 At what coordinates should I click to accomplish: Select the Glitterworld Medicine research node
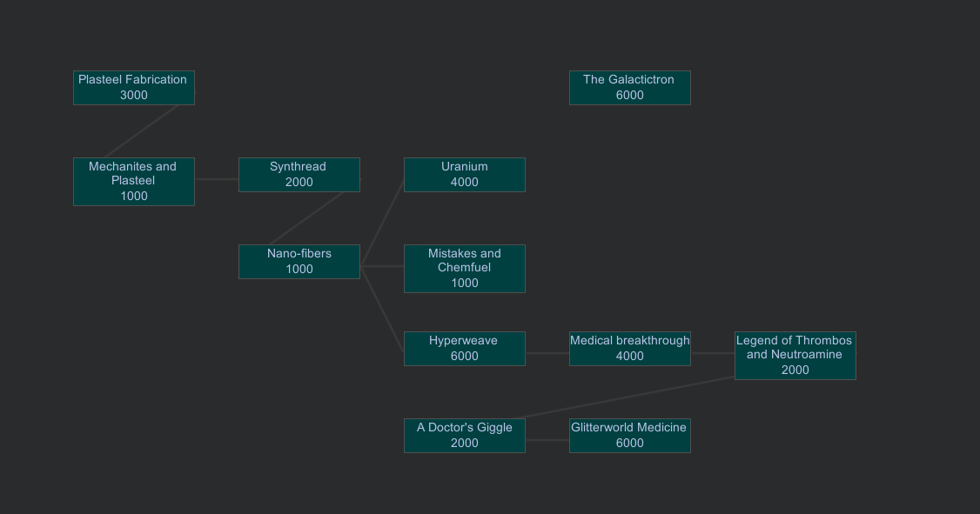click(x=630, y=436)
